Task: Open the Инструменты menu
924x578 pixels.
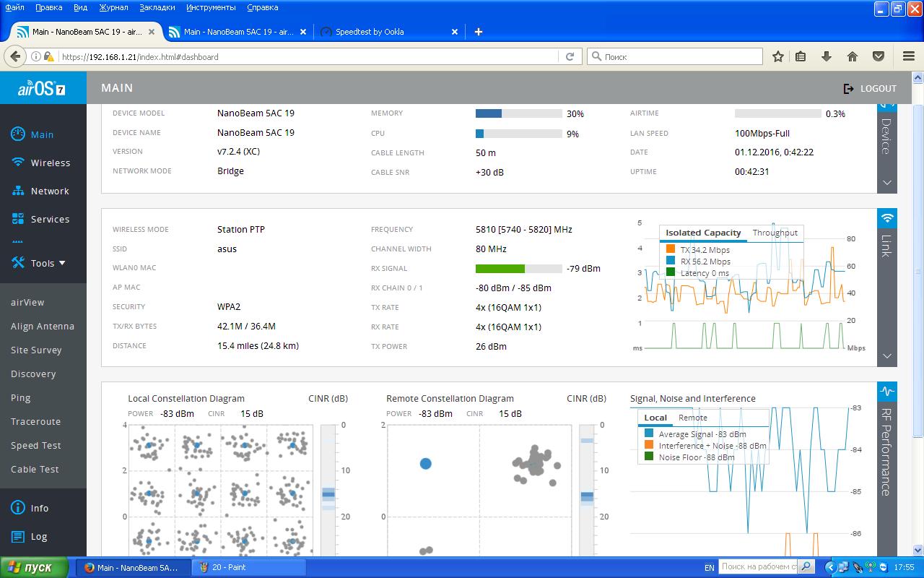Action: (211, 7)
